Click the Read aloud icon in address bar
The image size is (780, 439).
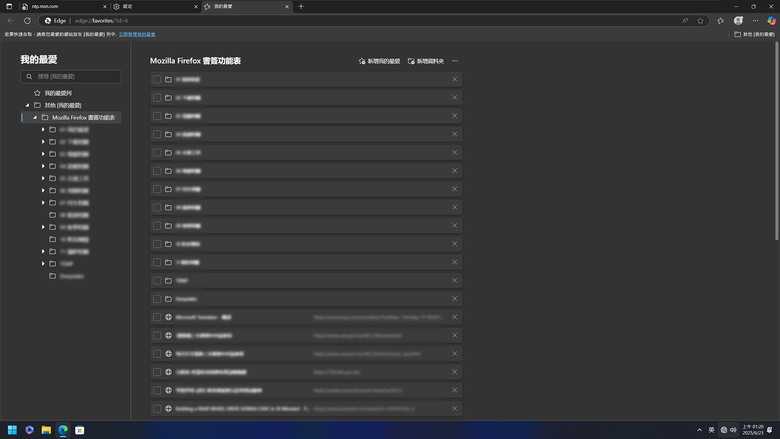tap(685, 21)
